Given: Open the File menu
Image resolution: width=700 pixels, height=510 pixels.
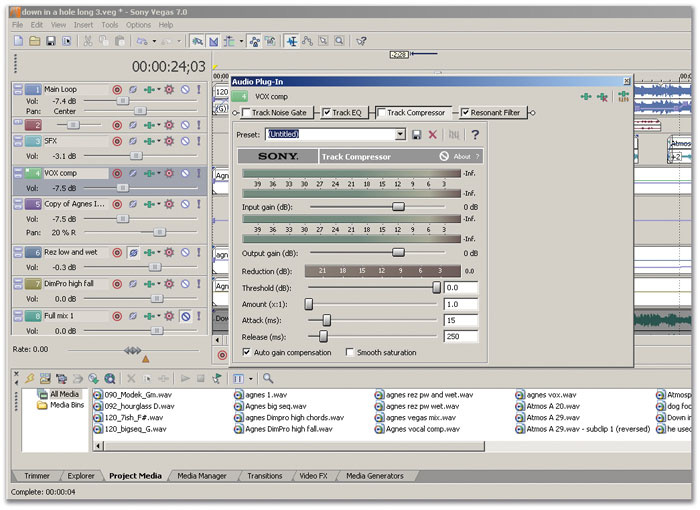Looking at the screenshot, I should tap(17, 25).
